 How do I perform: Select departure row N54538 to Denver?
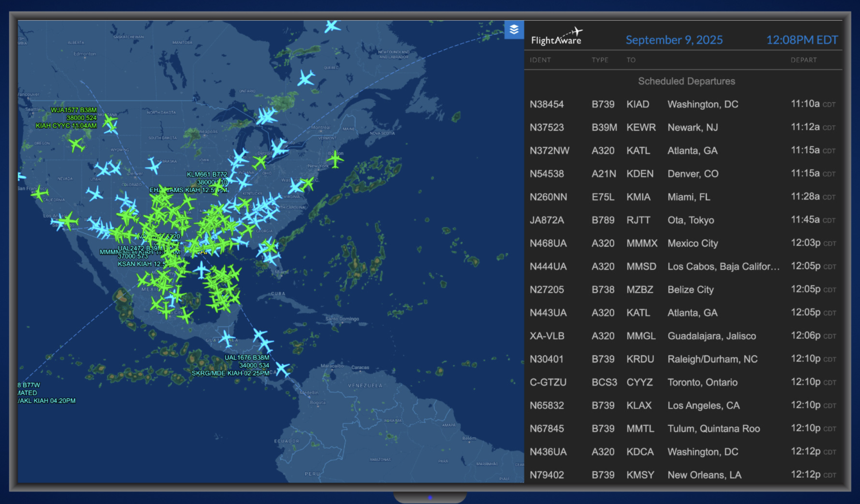tap(683, 174)
